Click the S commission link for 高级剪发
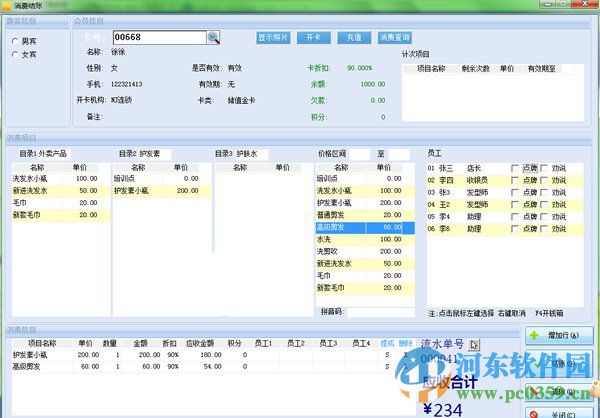This screenshot has height=418, width=600. pos(387,367)
